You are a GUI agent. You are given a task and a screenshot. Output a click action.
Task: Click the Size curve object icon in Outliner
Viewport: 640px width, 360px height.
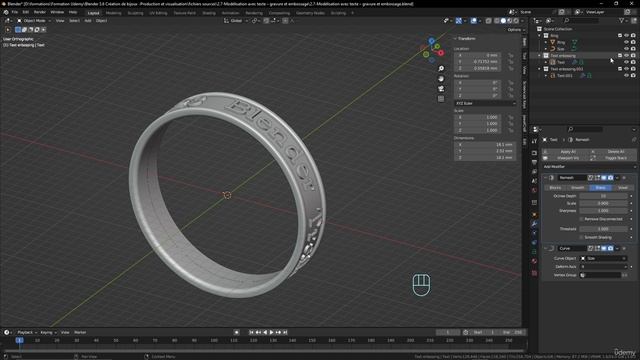pos(553,49)
